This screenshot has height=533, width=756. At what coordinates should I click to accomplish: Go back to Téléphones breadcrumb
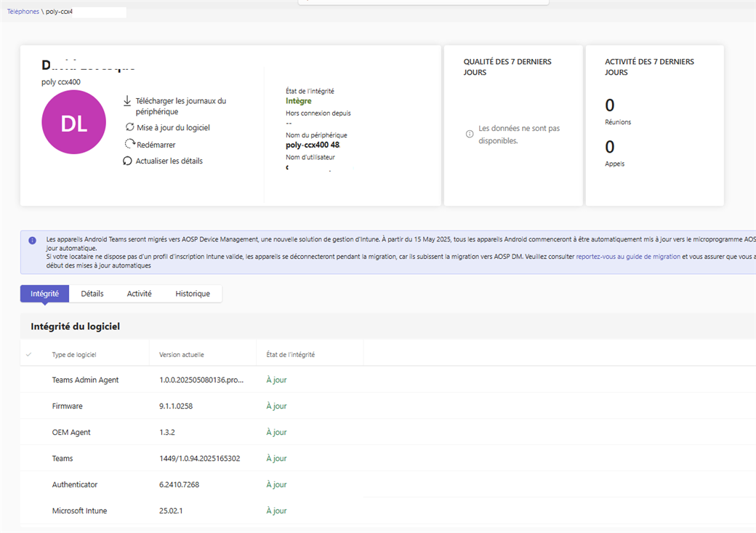click(23, 12)
